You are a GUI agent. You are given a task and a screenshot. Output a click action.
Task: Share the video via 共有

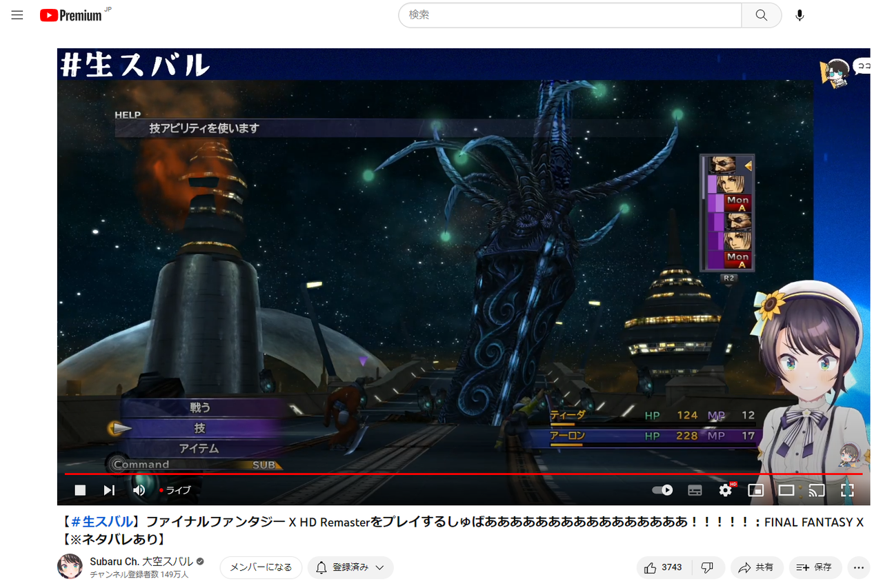pos(757,567)
